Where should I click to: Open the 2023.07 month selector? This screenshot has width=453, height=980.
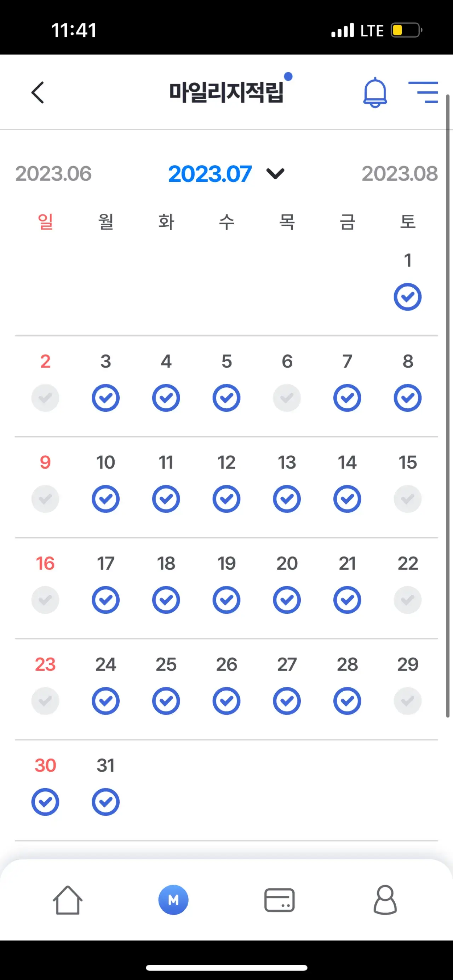210,174
